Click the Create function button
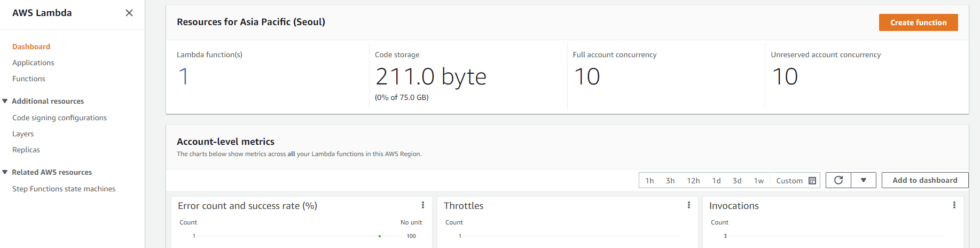The width and height of the screenshot is (980, 248). pos(918,22)
